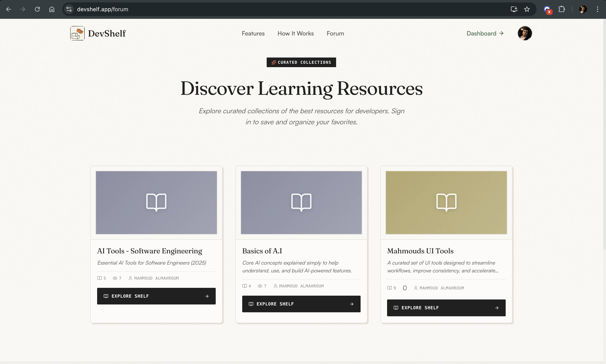Image resolution: width=606 pixels, height=364 pixels.
Task: Click the browser home icon
Action: [52, 9]
